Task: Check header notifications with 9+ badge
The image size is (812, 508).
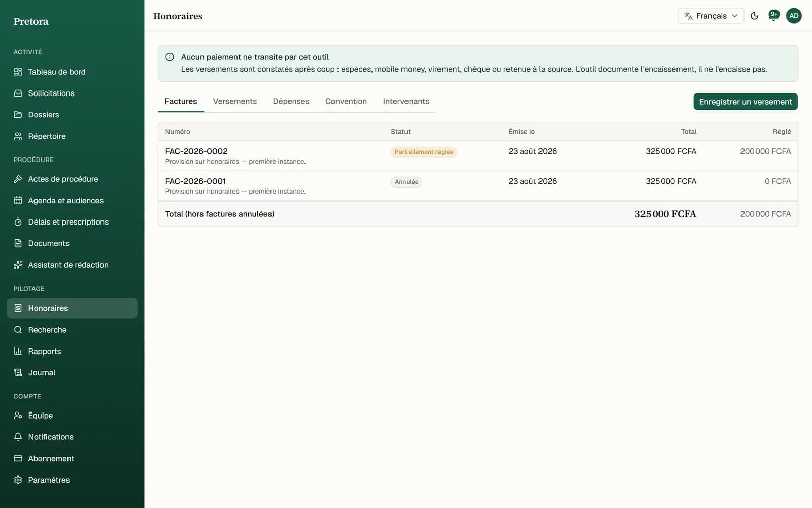Action: click(773, 16)
